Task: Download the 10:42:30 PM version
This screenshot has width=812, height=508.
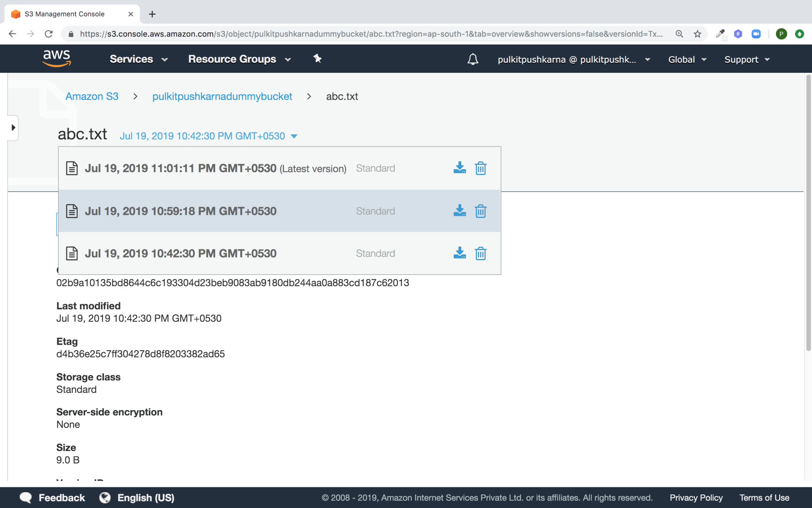Action: pyautogui.click(x=459, y=253)
